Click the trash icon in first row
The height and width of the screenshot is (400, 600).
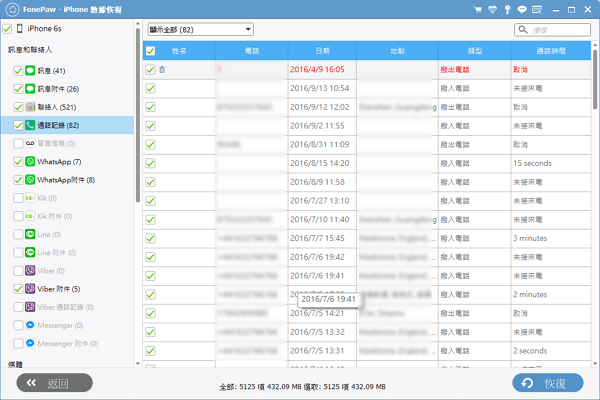(x=162, y=70)
